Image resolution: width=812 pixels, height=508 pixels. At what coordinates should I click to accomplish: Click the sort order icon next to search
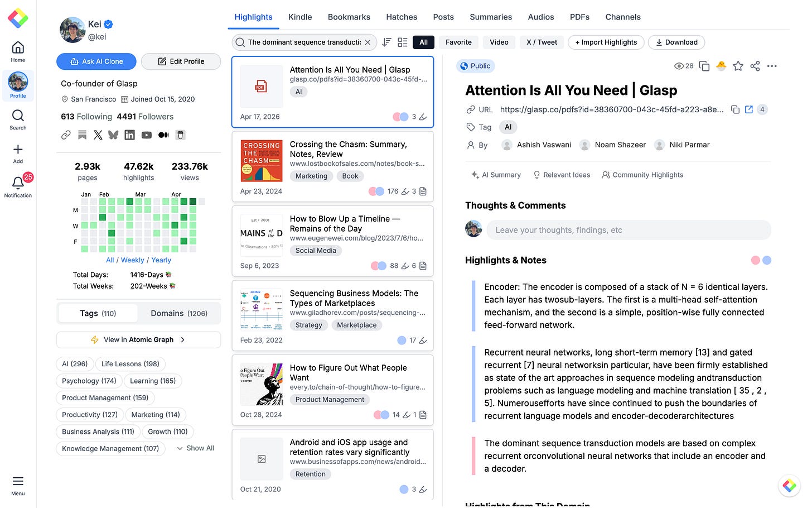click(386, 42)
